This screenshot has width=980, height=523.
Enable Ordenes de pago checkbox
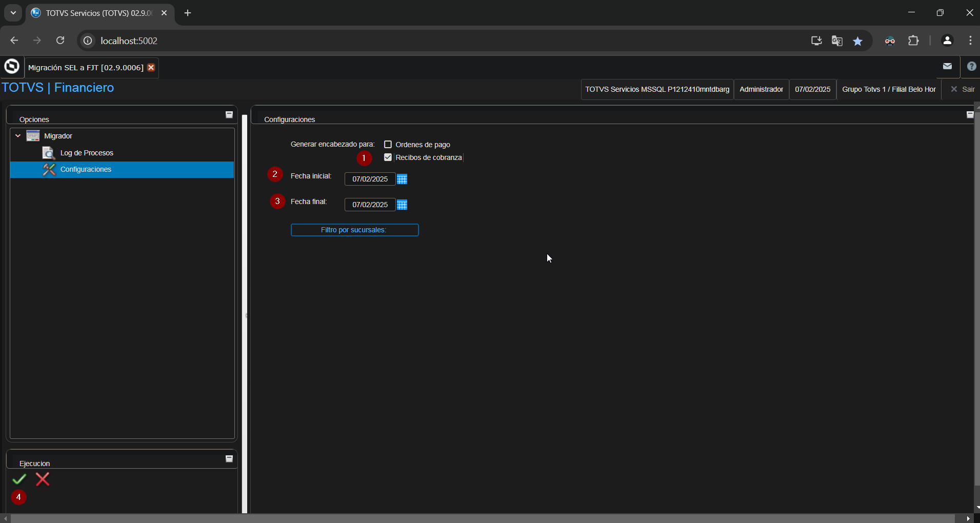(388, 145)
